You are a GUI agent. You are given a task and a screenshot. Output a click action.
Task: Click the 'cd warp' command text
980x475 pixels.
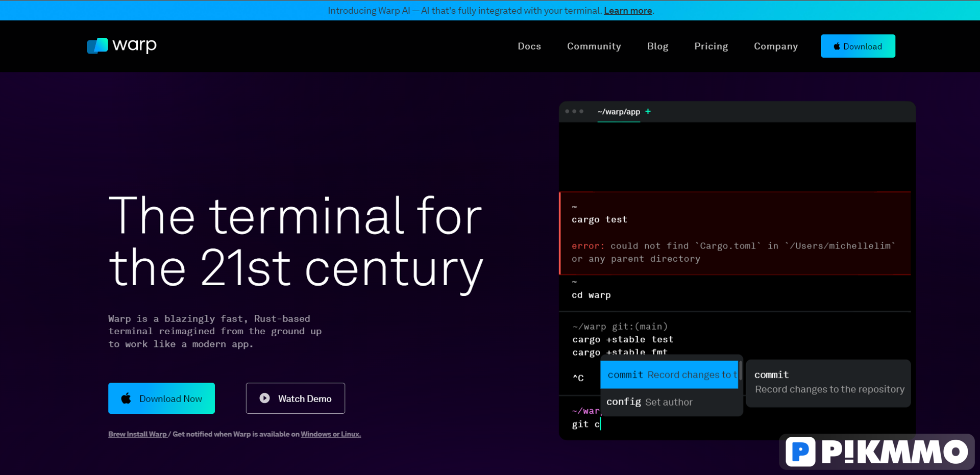pyautogui.click(x=591, y=295)
